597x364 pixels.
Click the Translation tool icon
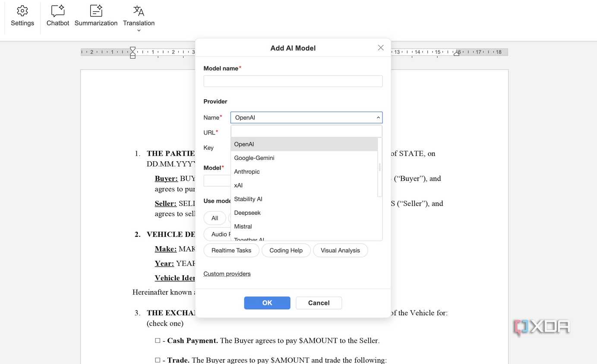[x=139, y=11]
